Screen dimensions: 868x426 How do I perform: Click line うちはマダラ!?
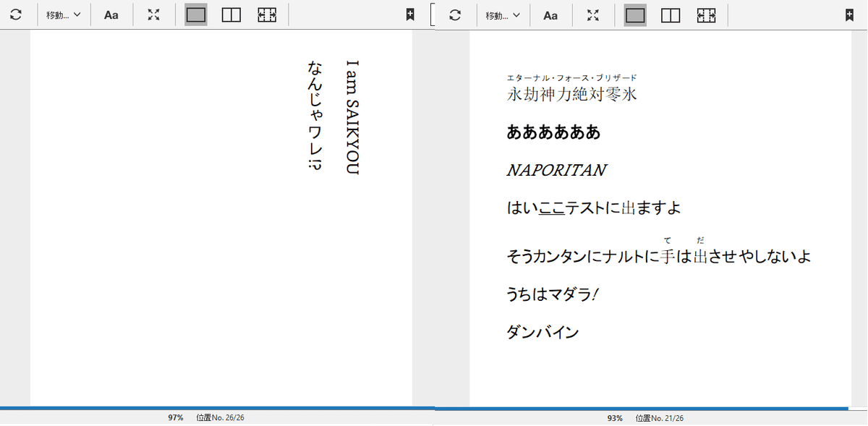[553, 294]
